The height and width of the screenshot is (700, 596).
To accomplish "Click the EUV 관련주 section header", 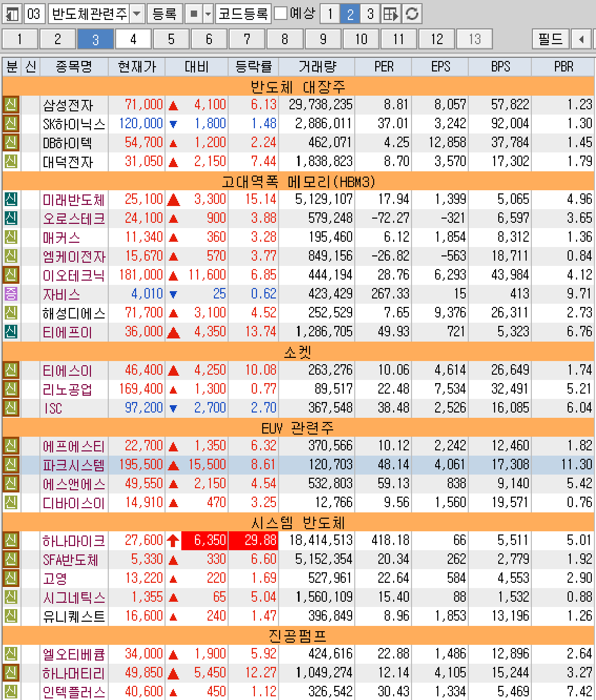I will (x=298, y=428).
